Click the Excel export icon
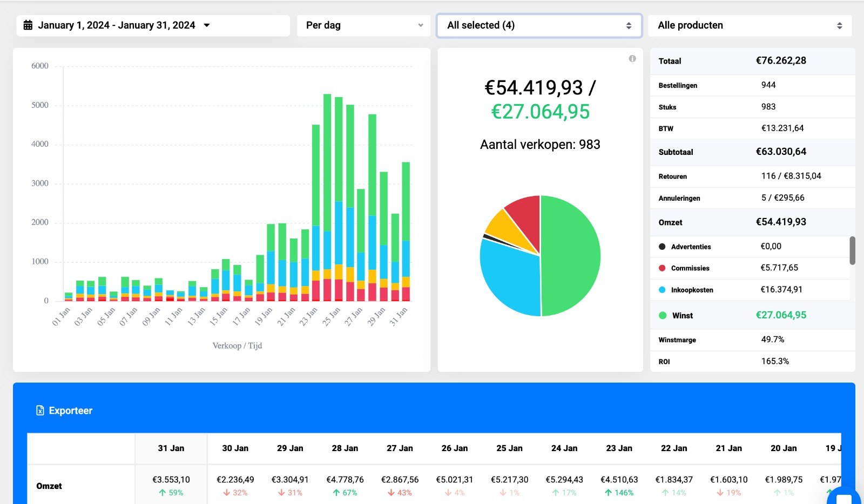The width and height of the screenshot is (864, 504). point(40,411)
